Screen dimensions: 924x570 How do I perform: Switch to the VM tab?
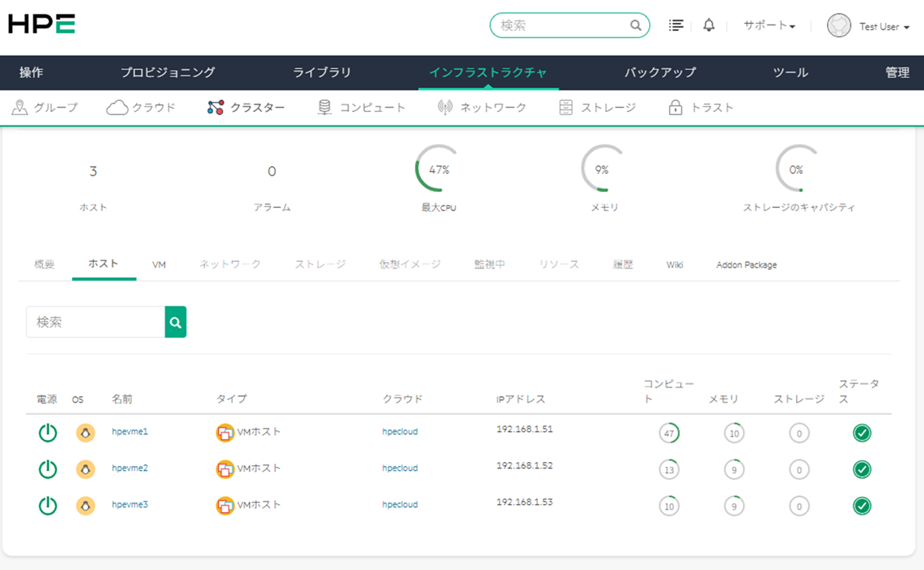point(159,264)
